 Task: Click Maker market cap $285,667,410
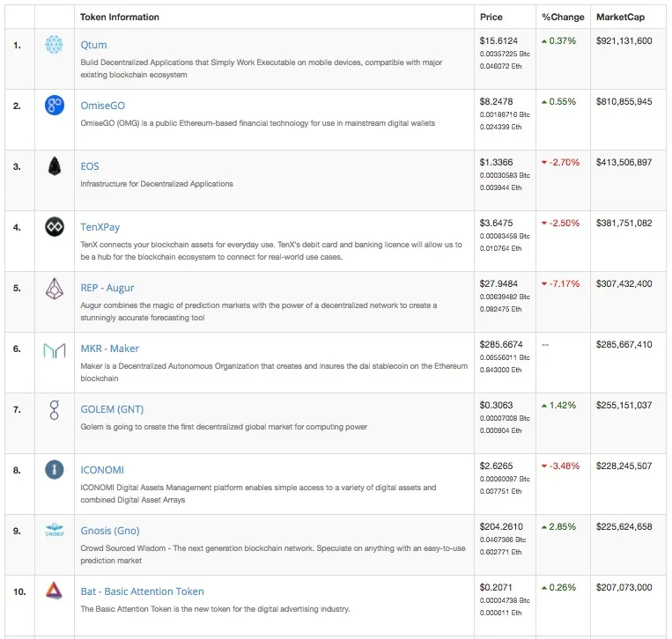pos(624,344)
